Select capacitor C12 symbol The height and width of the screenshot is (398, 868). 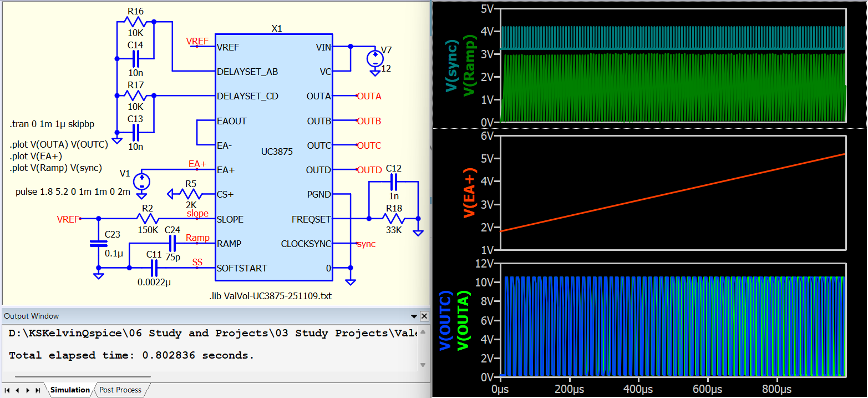(x=394, y=181)
